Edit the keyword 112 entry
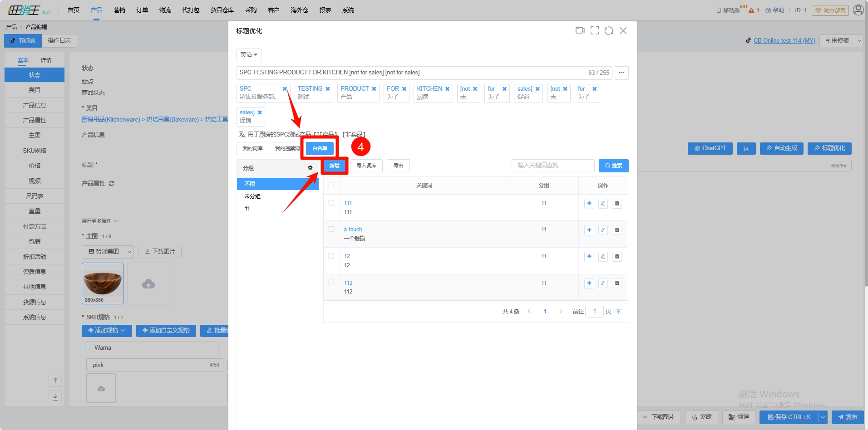This screenshot has height=430, width=868. click(x=603, y=283)
